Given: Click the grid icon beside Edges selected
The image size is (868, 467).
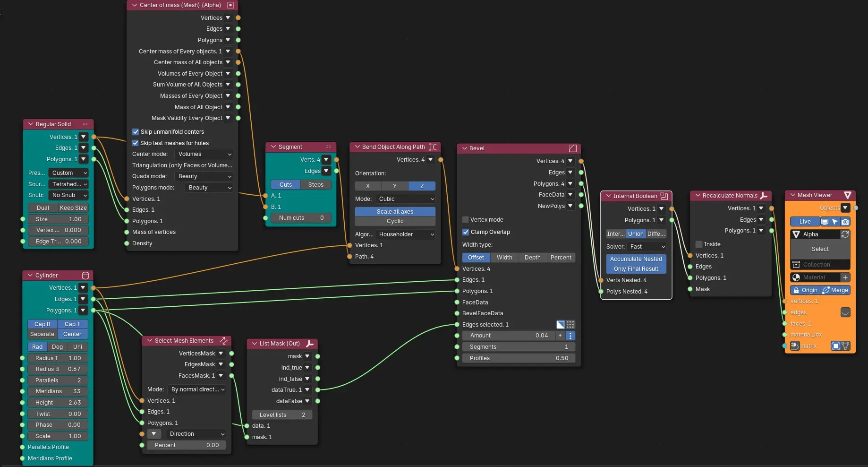Looking at the screenshot, I should 570,324.
